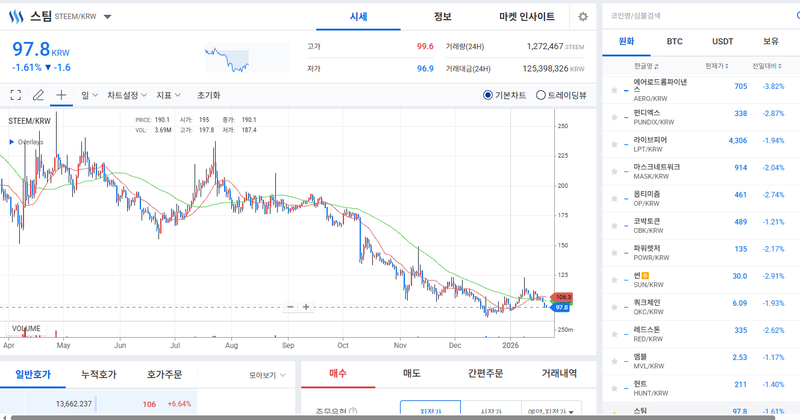800x420 pixels.
Task: Expand the 일 interval dropdown
Action: pyautogui.click(x=88, y=95)
